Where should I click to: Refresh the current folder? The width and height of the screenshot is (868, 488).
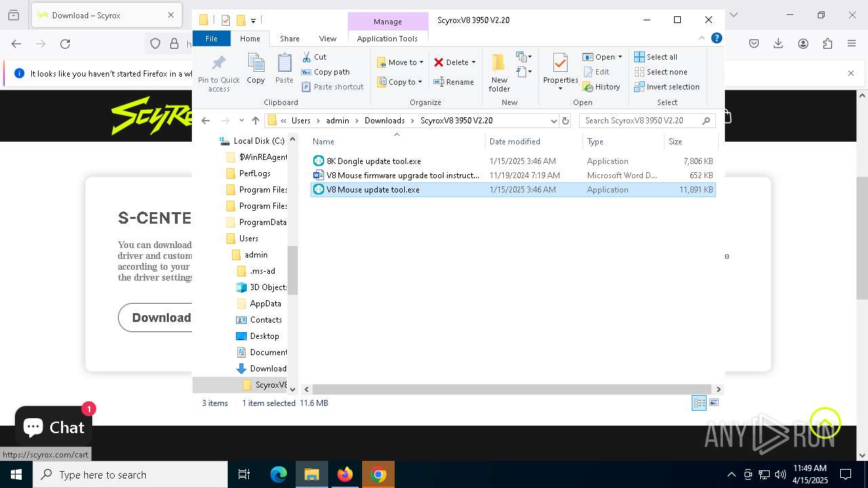566,121
